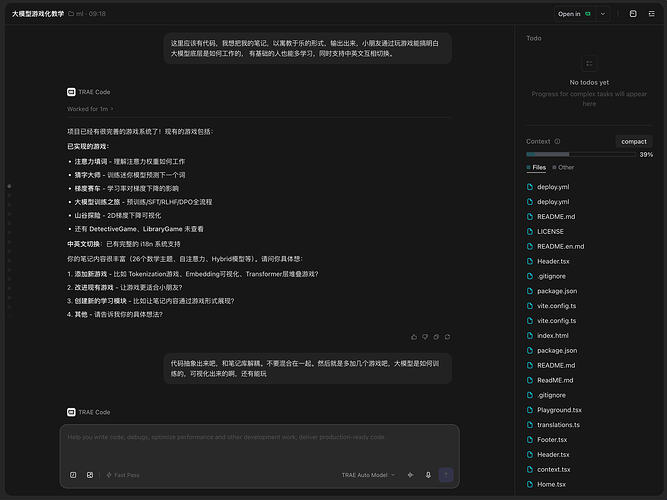Image resolution: width=667 pixels, height=500 pixels.
Task: Click the thumbs up feedback icon
Action: pyautogui.click(x=414, y=337)
